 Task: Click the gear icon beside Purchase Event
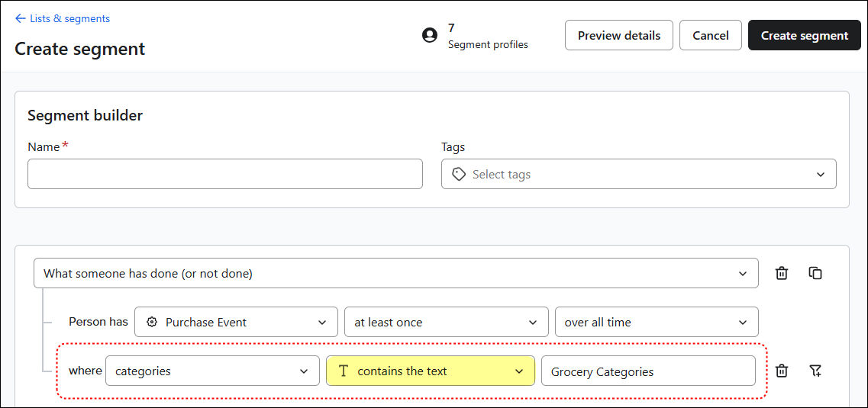pyautogui.click(x=152, y=322)
